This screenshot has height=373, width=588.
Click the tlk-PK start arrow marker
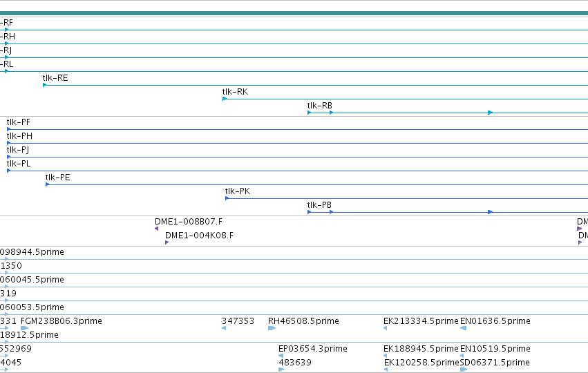(227, 198)
